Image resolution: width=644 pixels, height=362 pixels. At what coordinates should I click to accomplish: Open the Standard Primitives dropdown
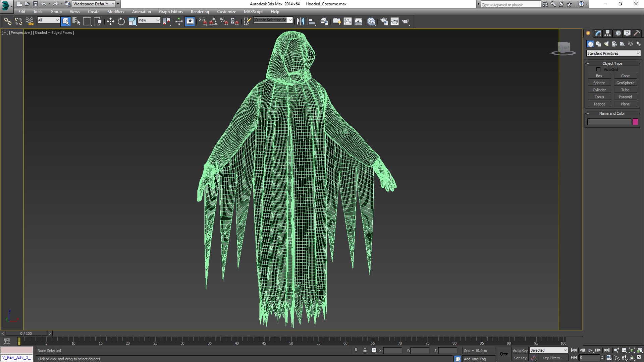pyautogui.click(x=613, y=53)
